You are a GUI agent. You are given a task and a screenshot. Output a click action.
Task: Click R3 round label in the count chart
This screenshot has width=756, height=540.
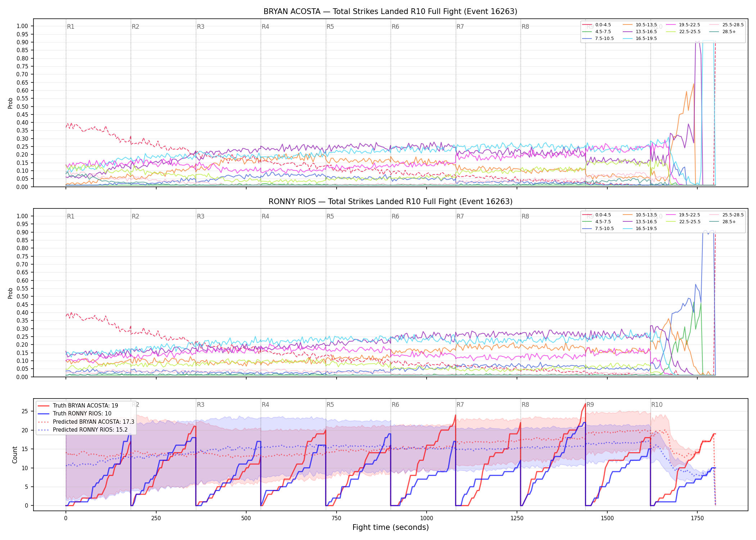tap(201, 405)
